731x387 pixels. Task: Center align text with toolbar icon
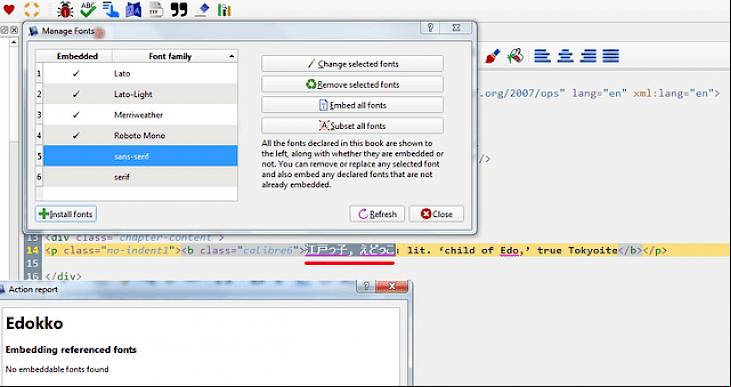click(565, 56)
